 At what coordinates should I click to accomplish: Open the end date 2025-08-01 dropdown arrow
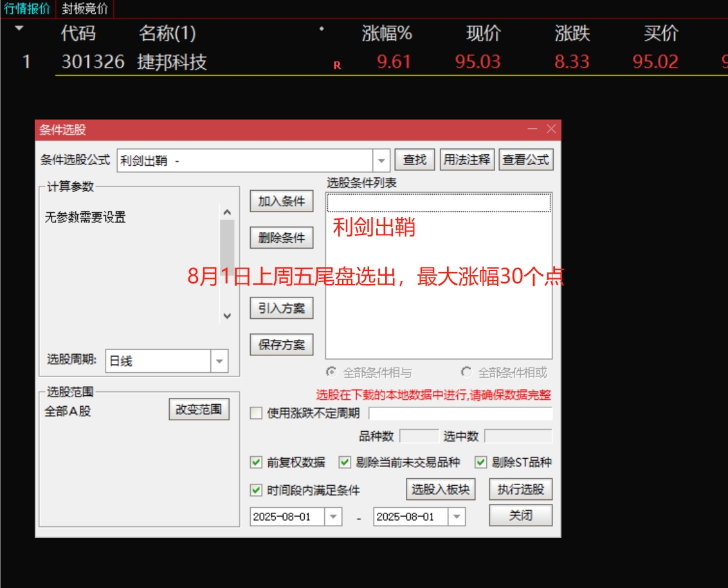pos(457,517)
